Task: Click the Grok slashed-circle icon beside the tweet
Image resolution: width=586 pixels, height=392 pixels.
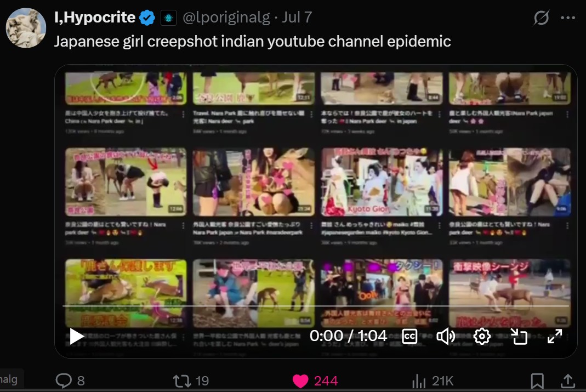Action: pyautogui.click(x=541, y=18)
